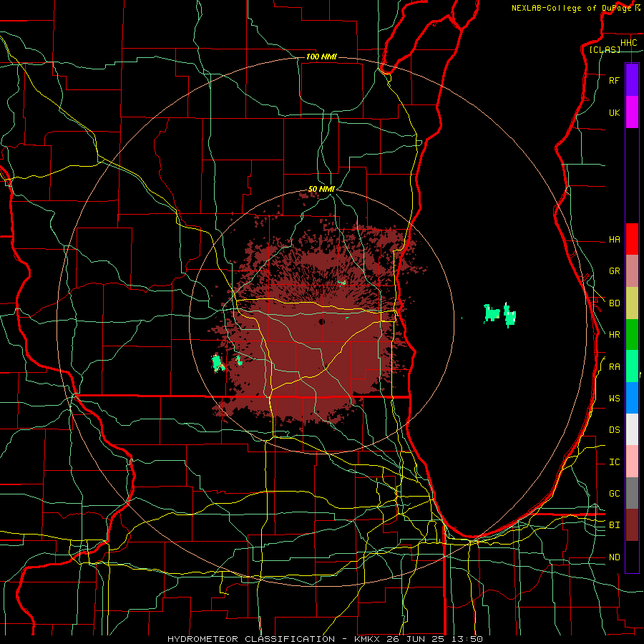The width and height of the screenshot is (644, 644).
Task: Click the "RA" legend label
Action: 614,367
